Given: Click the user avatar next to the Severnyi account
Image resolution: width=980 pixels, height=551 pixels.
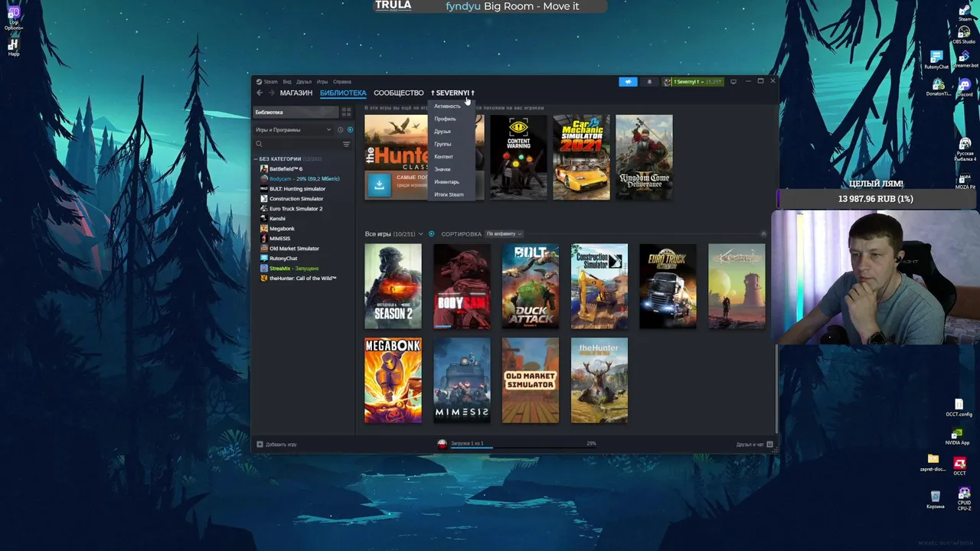Looking at the screenshot, I should tap(668, 82).
